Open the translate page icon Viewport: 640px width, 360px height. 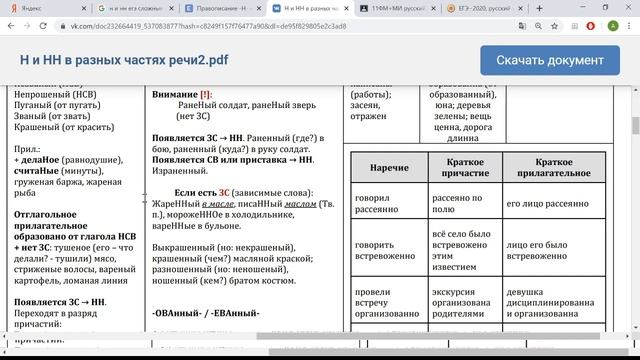click(522, 26)
